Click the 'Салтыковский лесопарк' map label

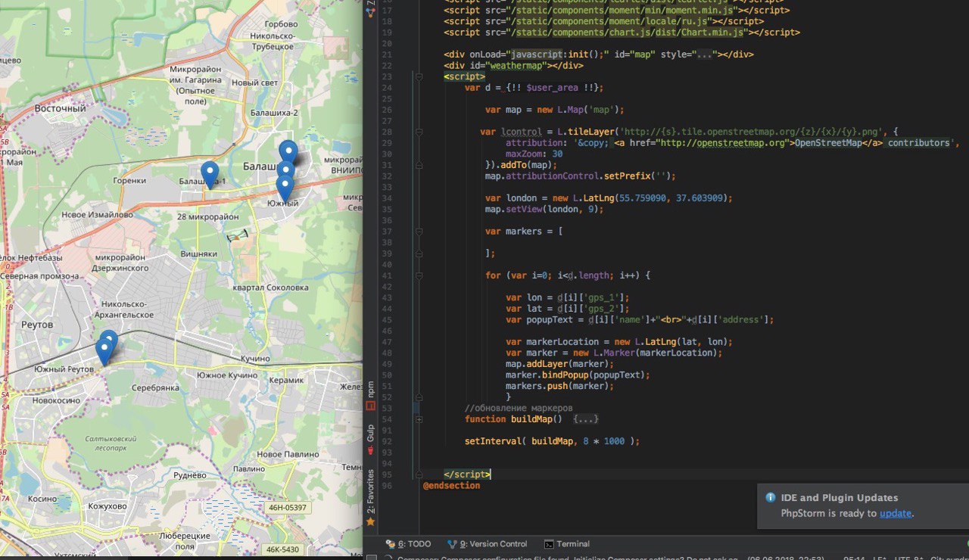click(x=111, y=443)
